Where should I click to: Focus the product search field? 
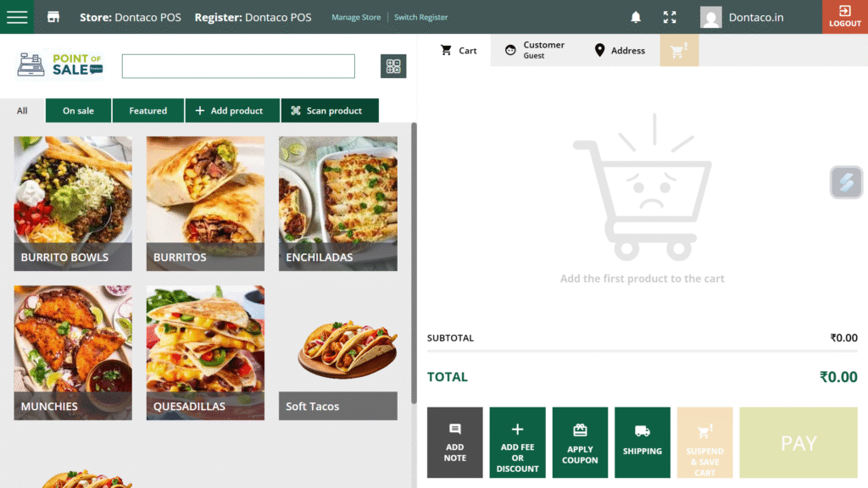[238, 66]
